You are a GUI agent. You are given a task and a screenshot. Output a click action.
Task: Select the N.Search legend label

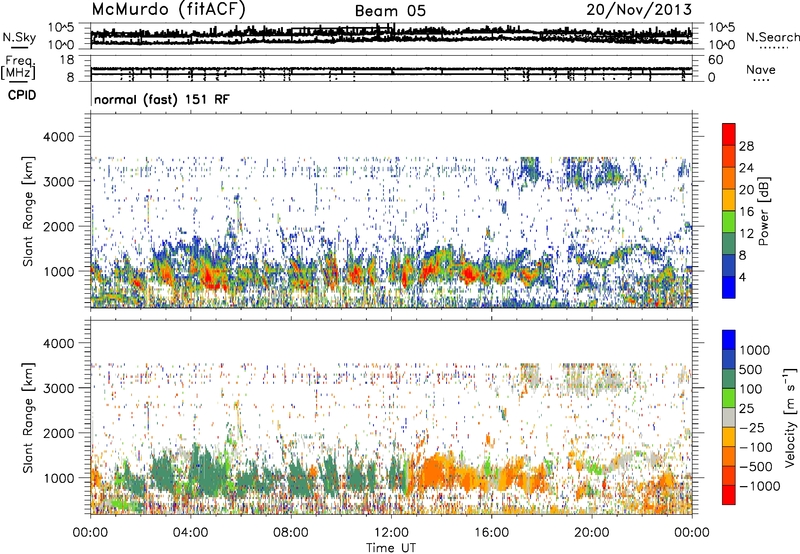[773, 37]
